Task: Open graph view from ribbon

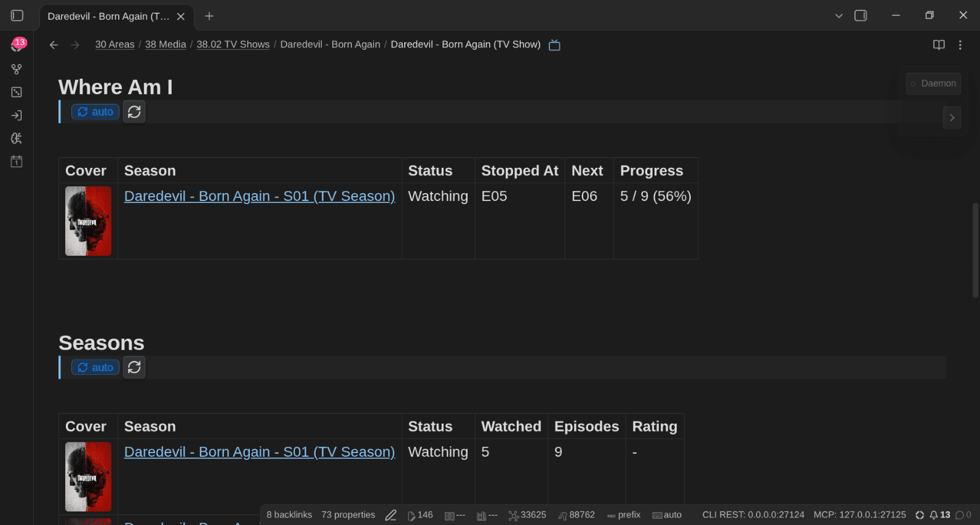Action: [17, 69]
